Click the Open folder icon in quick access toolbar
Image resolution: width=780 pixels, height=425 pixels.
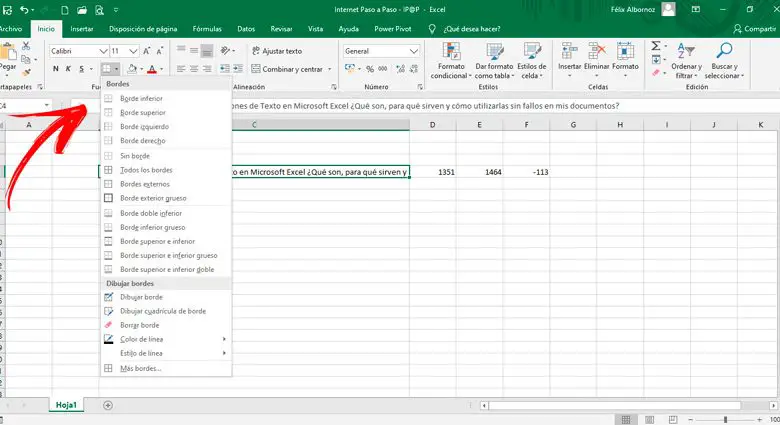[x=82, y=9]
